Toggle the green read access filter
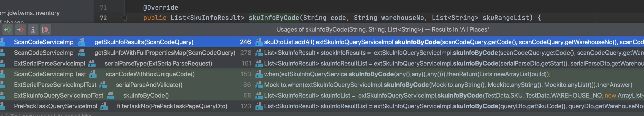The image size is (644, 116). click(8, 30)
